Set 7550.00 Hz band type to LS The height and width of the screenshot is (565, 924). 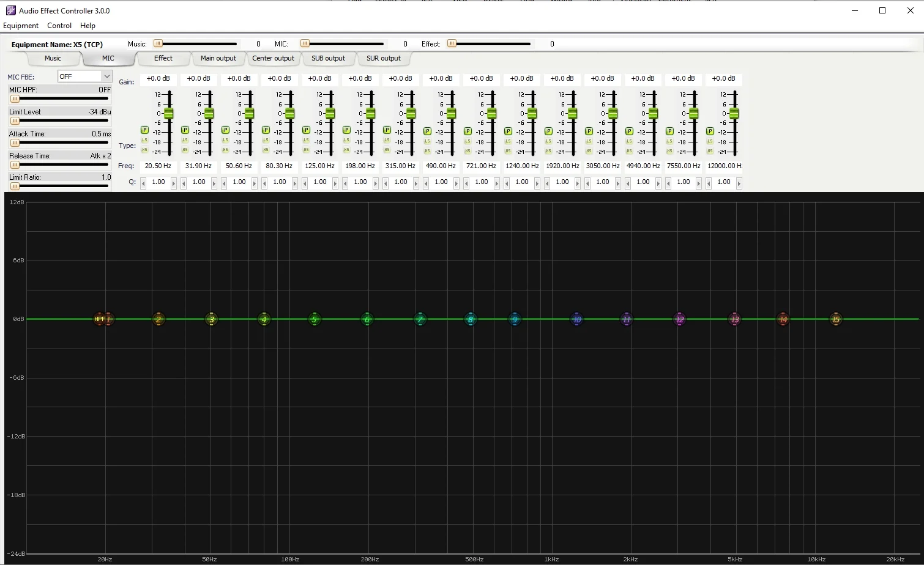click(669, 141)
